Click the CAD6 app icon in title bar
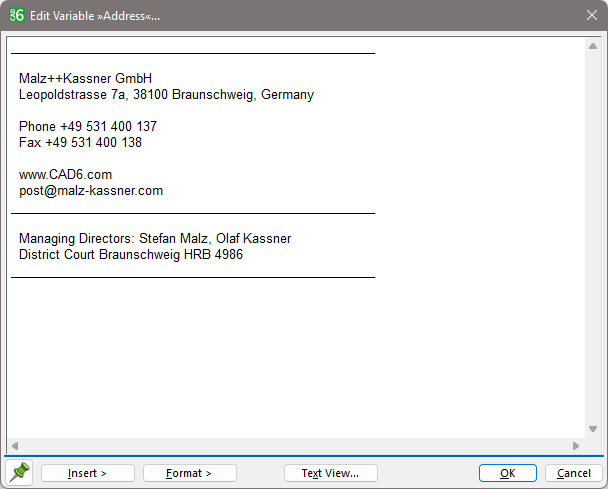 17,16
